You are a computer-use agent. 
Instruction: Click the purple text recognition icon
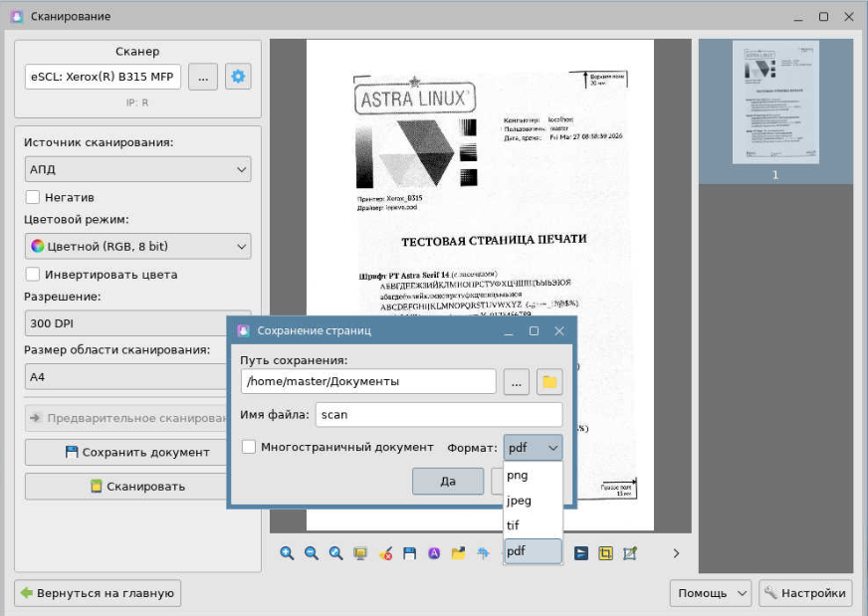click(434, 553)
